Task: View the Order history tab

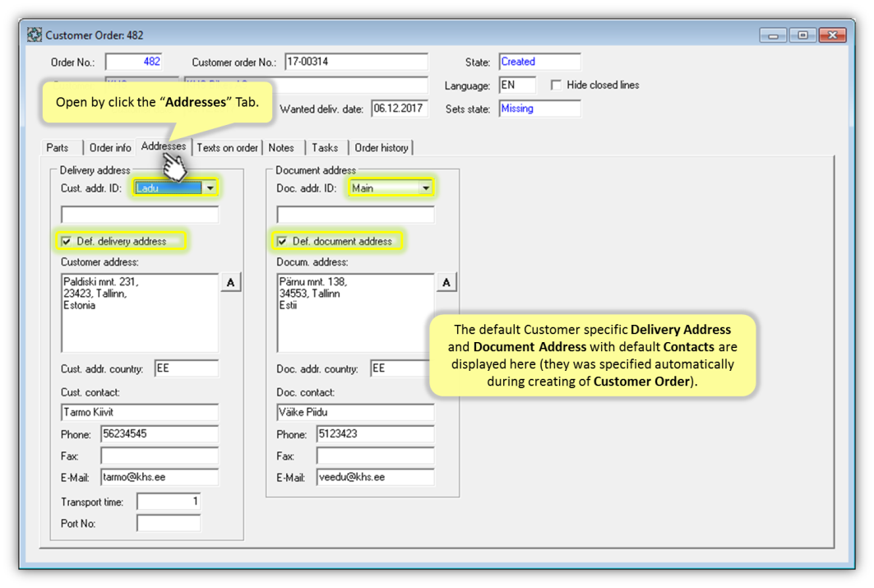Action: [382, 148]
